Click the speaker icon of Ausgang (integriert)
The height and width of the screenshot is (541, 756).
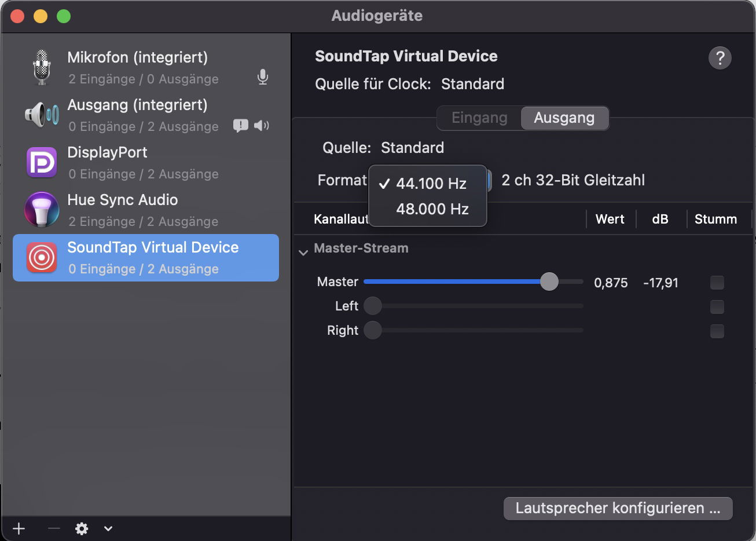click(42, 115)
